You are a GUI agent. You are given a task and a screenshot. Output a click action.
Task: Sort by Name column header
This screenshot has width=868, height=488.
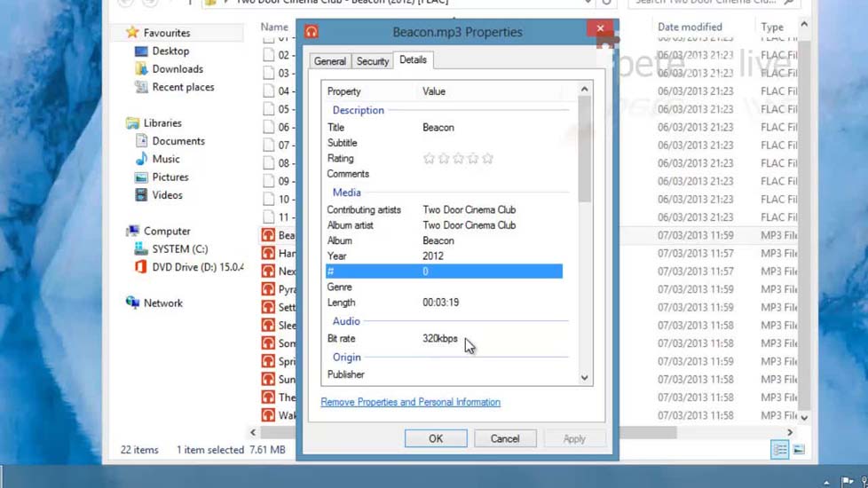click(x=274, y=27)
